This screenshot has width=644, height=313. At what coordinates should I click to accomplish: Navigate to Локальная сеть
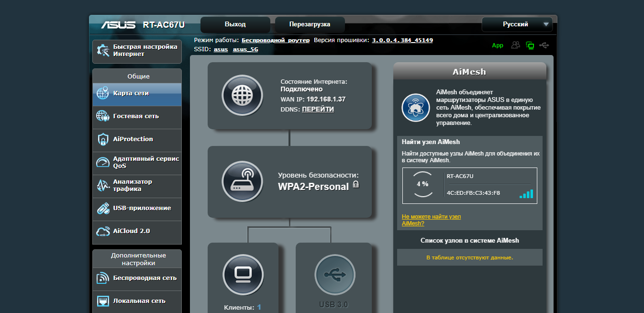click(x=137, y=301)
